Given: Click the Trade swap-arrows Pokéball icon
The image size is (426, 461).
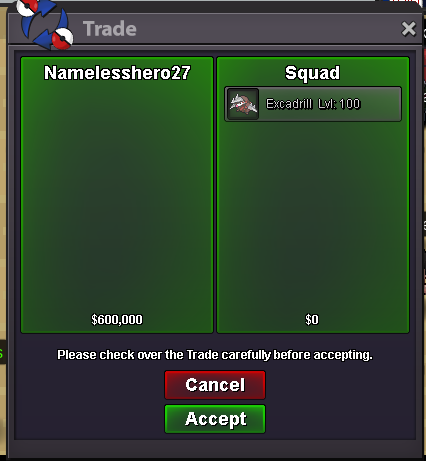Looking at the screenshot, I should [45, 25].
